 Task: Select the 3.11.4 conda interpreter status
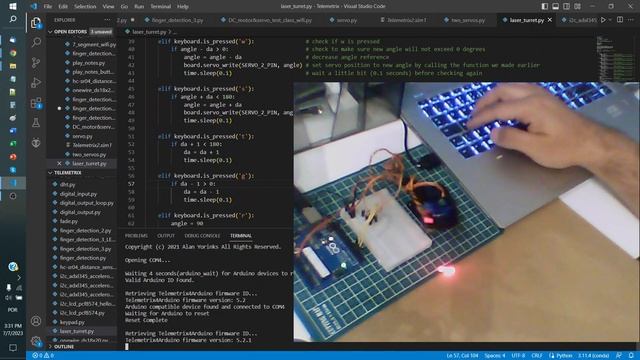click(x=593, y=356)
